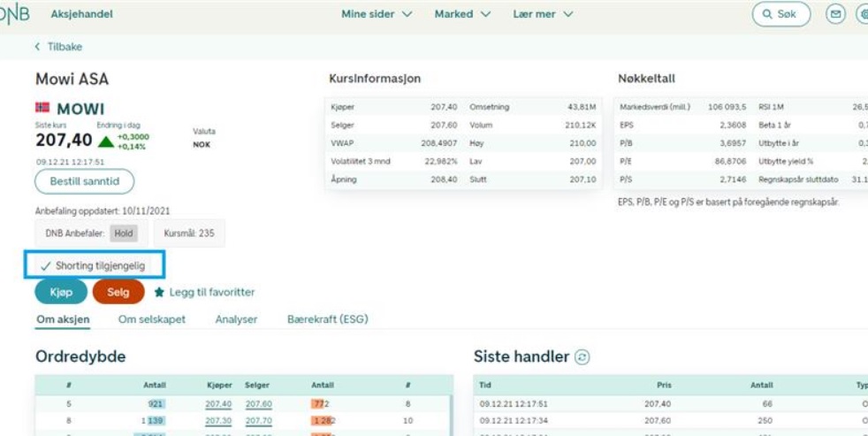Image resolution: width=868 pixels, height=436 pixels.
Task: Click the Volum value 210,12K
Action: [581, 126]
